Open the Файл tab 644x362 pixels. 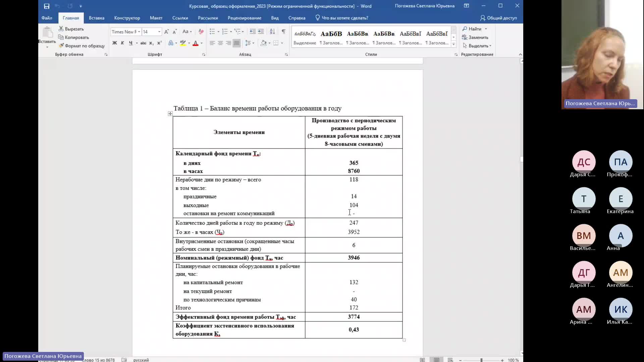(x=47, y=18)
